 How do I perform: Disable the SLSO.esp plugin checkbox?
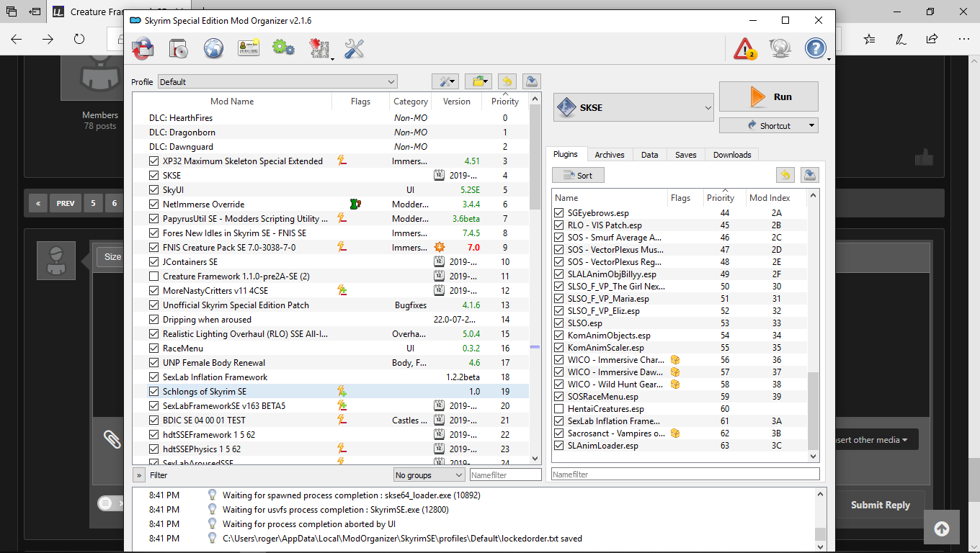(x=558, y=323)
